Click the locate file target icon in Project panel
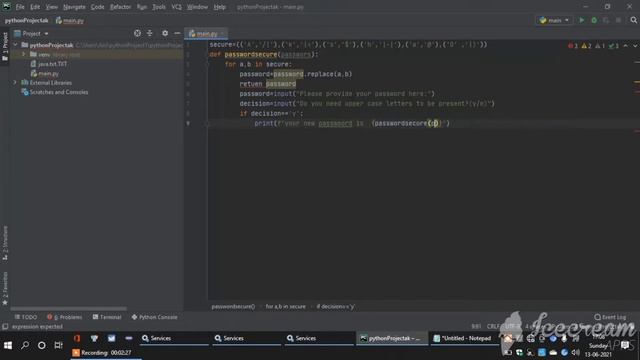Image resolution: width=640 pixels, height=360 pixels. click(x=137, y=33)
